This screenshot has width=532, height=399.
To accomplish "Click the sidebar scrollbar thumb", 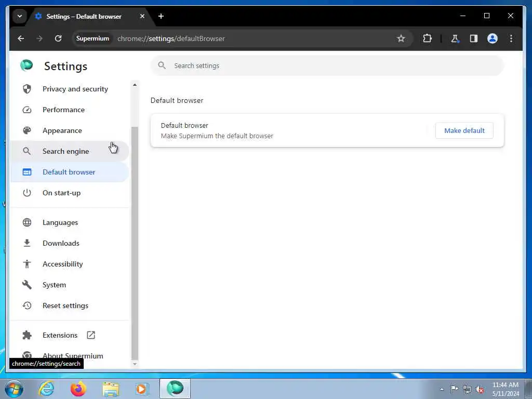I will (x=135, y=243).
